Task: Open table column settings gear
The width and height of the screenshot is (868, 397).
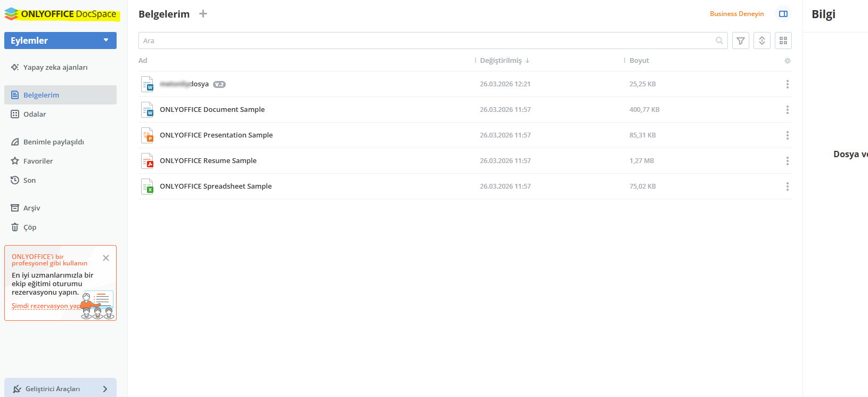Action: click(787, 61)
